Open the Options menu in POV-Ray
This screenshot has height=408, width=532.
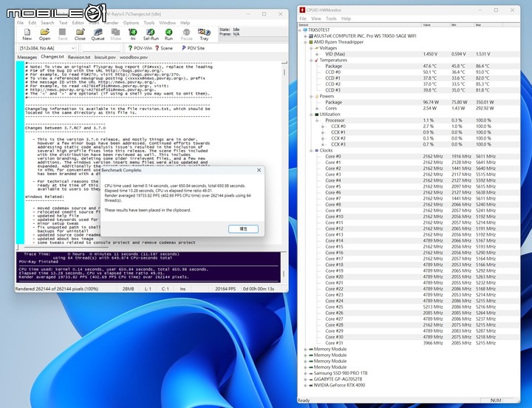pyautogui.click(x=131, y=23)
